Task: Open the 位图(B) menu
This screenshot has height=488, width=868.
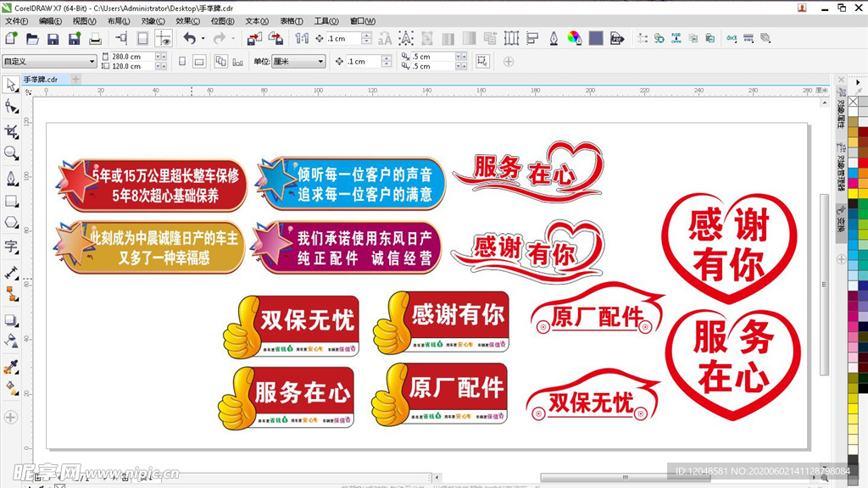Action: click(x=222, y=21)
